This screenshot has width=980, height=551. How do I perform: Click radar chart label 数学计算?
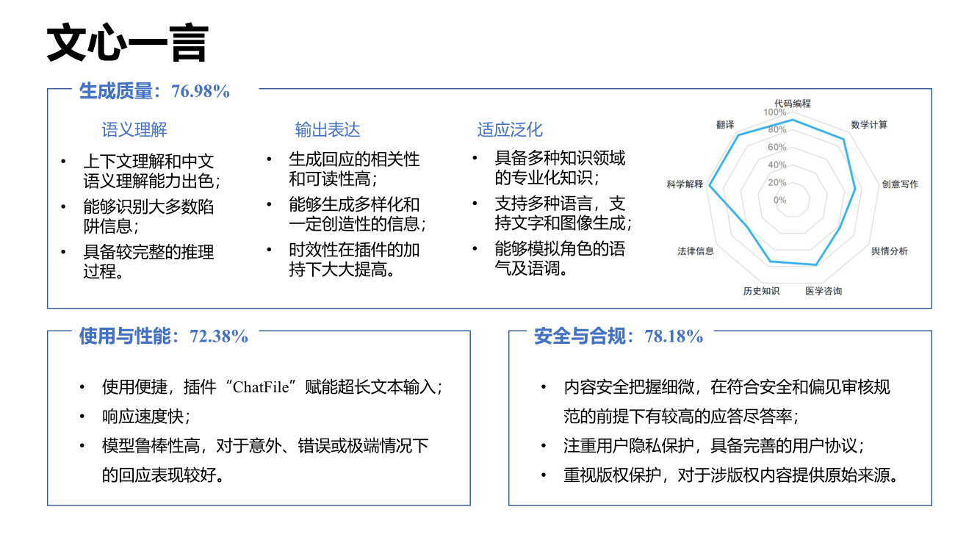(x=869, y=125)
